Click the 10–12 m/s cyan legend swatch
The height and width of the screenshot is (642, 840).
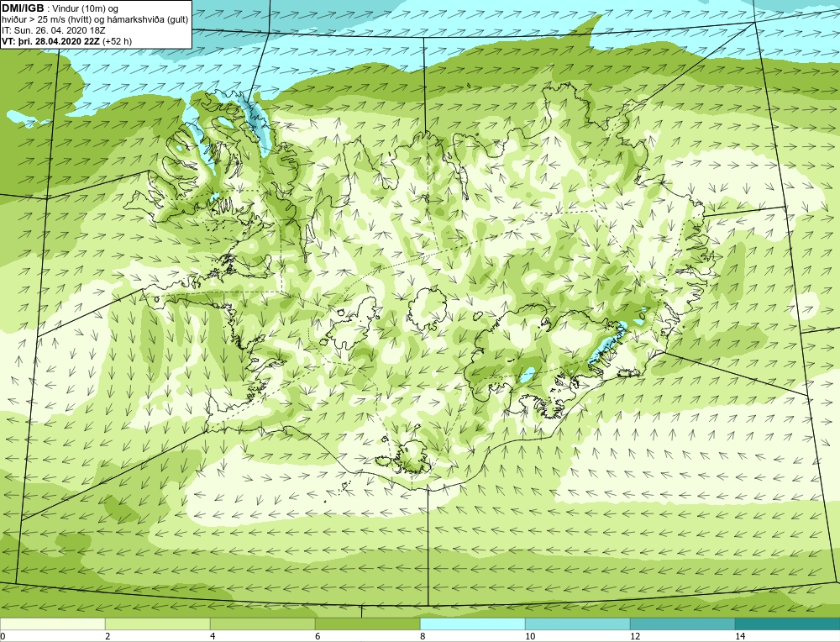pyautogui.click(x=578, y=624)
